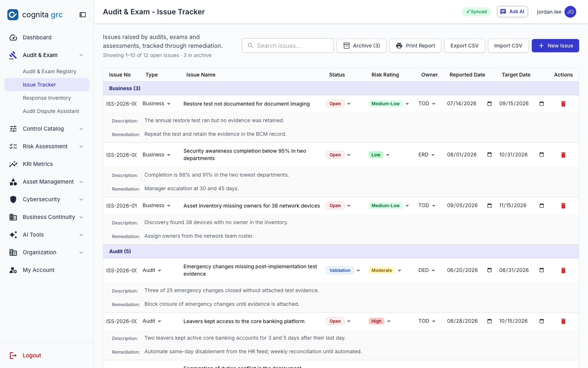Open calendar for target date 11/15/2026

541,206
